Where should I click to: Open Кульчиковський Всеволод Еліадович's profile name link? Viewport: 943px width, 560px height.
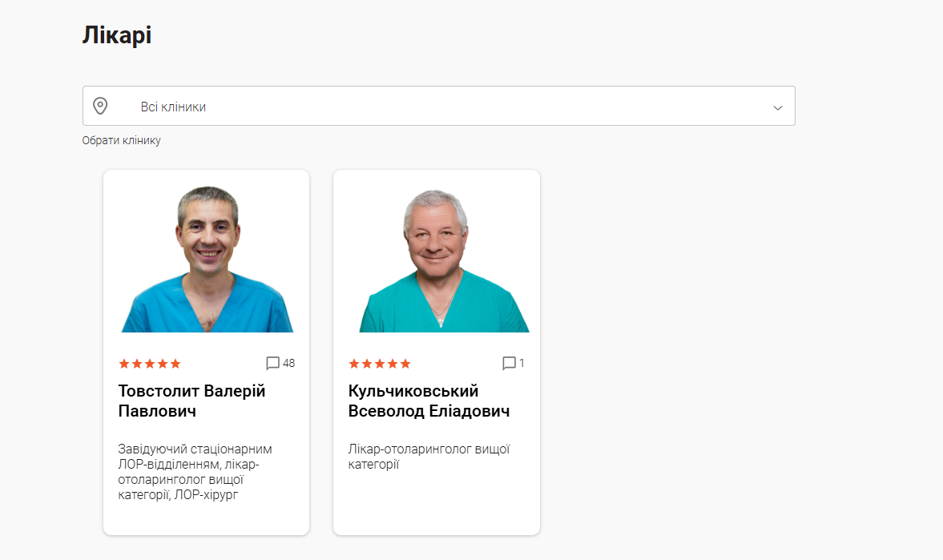[429, 401]
